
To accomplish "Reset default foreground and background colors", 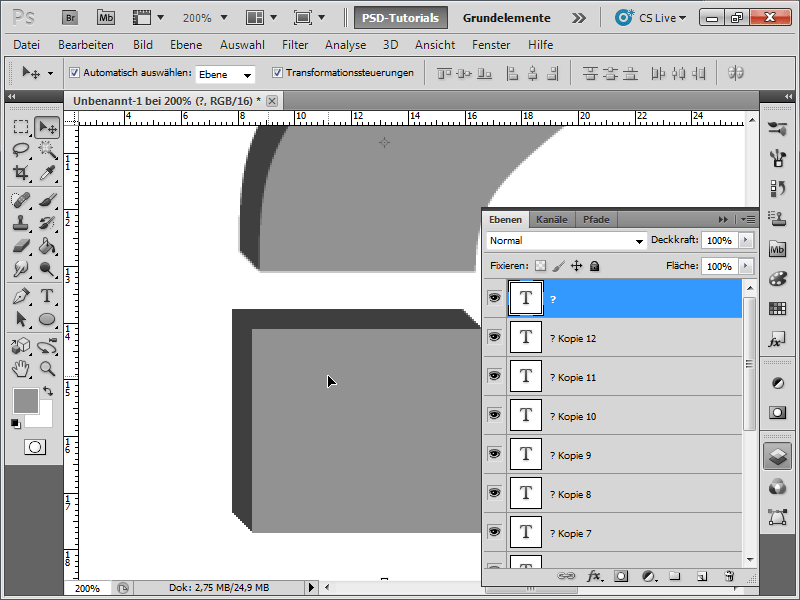I will (16, 423).
